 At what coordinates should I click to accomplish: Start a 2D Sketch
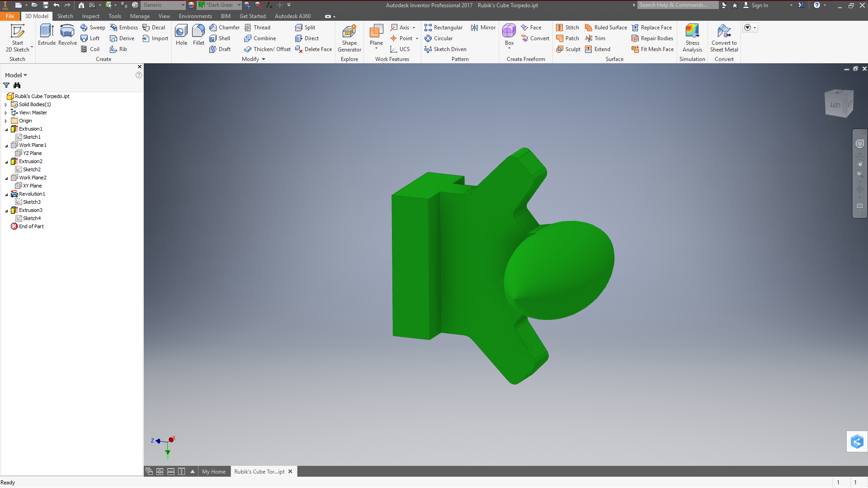(x=18, y=38)
